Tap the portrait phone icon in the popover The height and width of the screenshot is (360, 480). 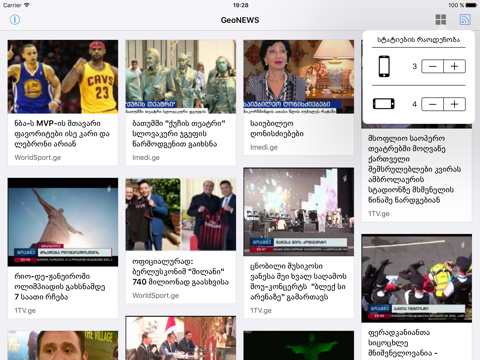(384, 66)
